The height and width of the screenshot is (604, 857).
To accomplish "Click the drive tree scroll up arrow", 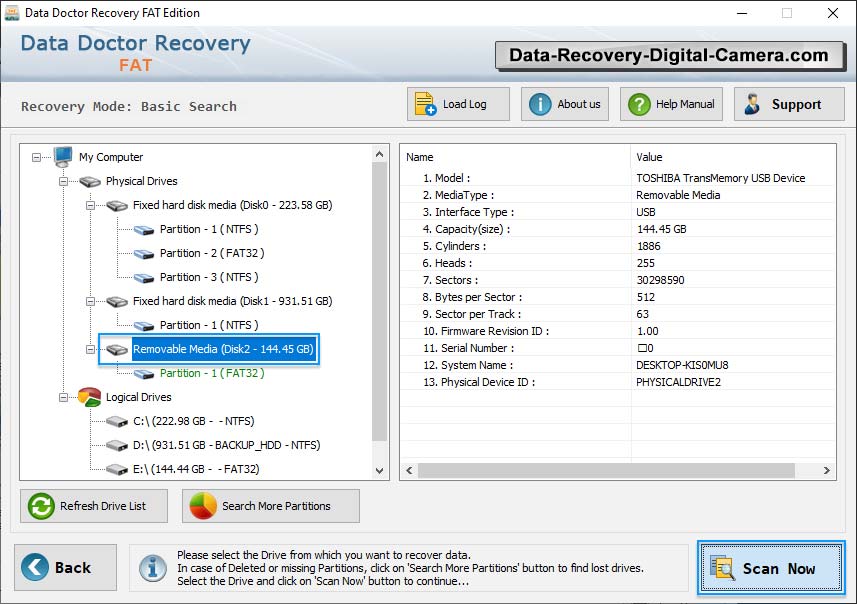I will (x=379, y=155).
